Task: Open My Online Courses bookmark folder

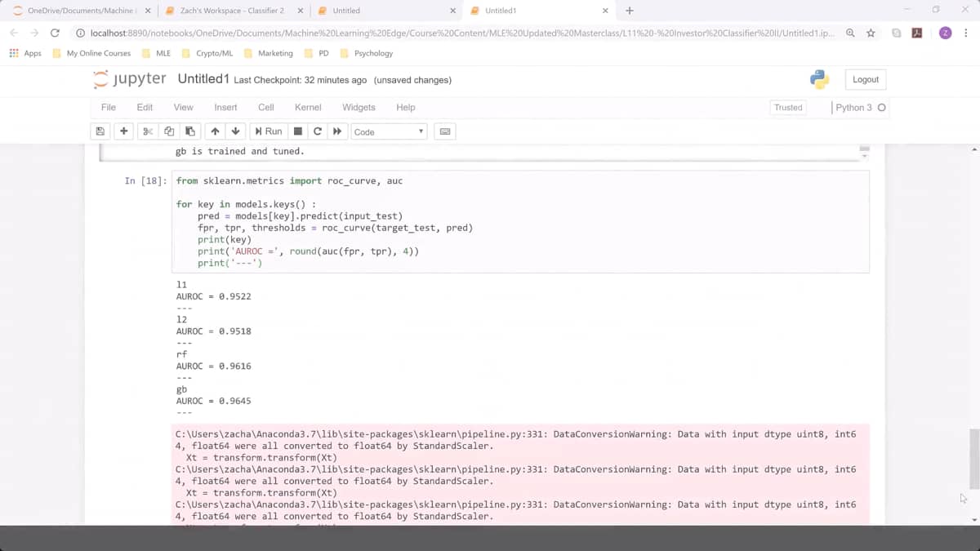Action: (x=91, y=53)
